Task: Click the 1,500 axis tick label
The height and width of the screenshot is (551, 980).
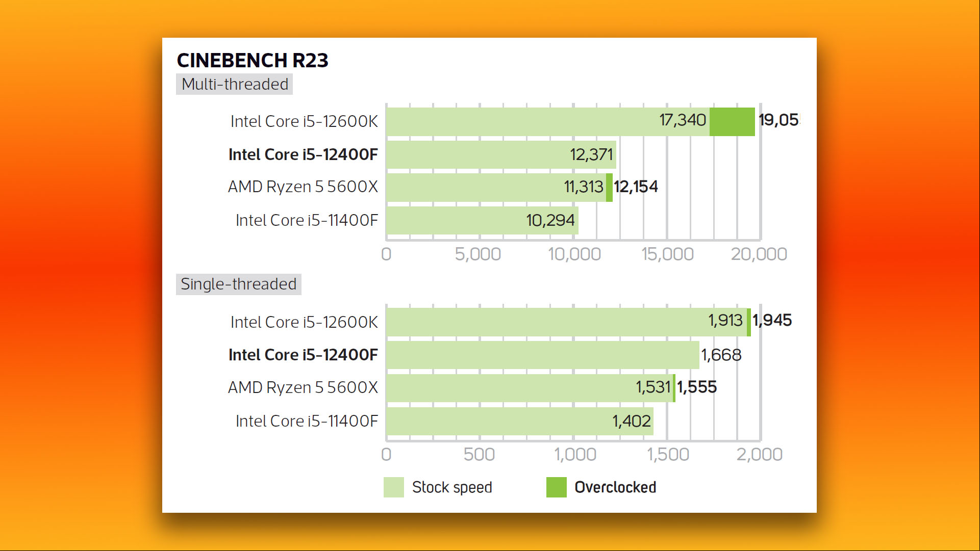Action: pyautogui.click(x=668, y=455)
